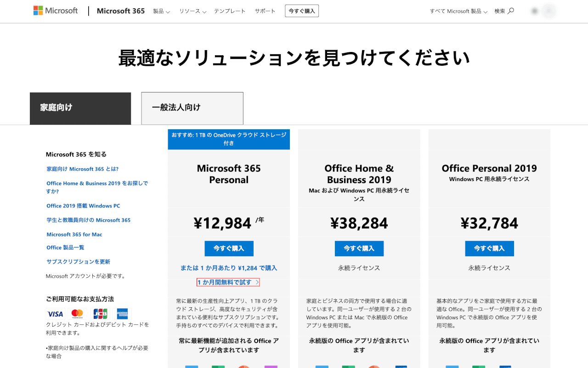Click the Office Personal 2019 heading
The image size is (588, 368).
pyautogui.click(x=489, y=168)
